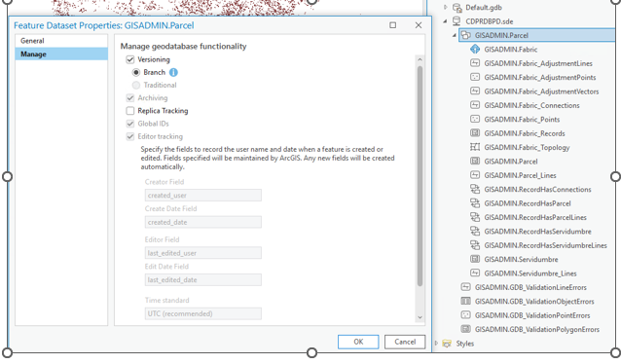Screen dimensions: 621x364
Task: Toggle the Global IDs checkbox
Action: point(129,124)
